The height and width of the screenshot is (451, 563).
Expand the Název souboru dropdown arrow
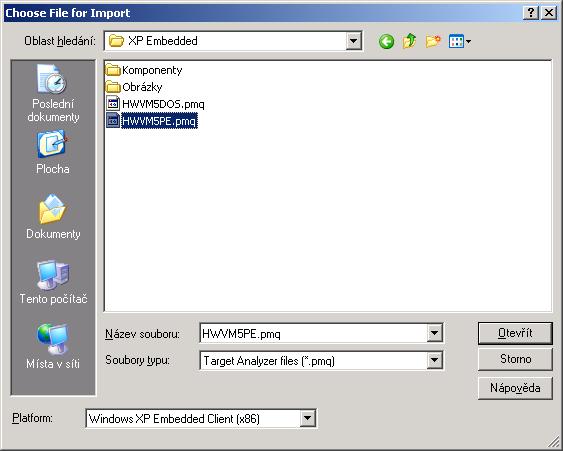coord(434,333)
